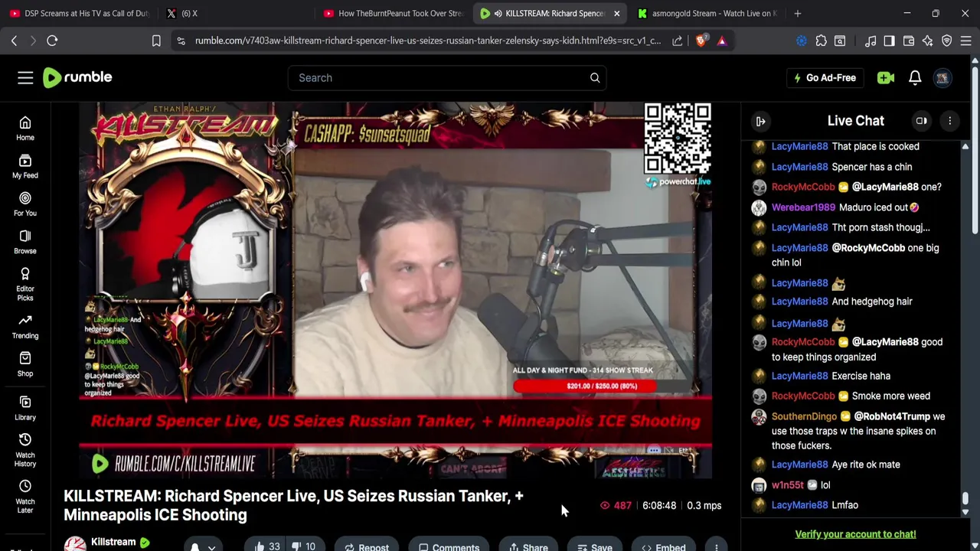Screen dimensions: 980x551
Task: Click username w1n55t in chat
Action: coord(787,484)
